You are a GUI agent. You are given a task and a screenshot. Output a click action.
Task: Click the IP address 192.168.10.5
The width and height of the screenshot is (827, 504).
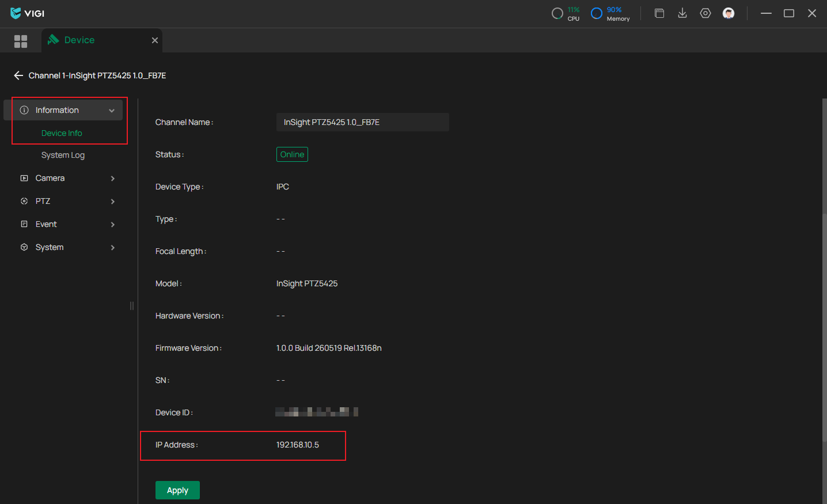point(298,445)
